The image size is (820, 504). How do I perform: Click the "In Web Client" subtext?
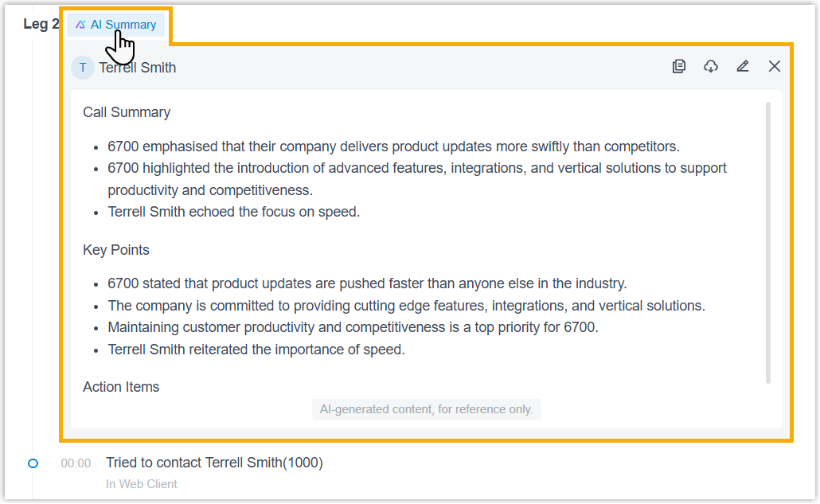[x=142, y=484]
